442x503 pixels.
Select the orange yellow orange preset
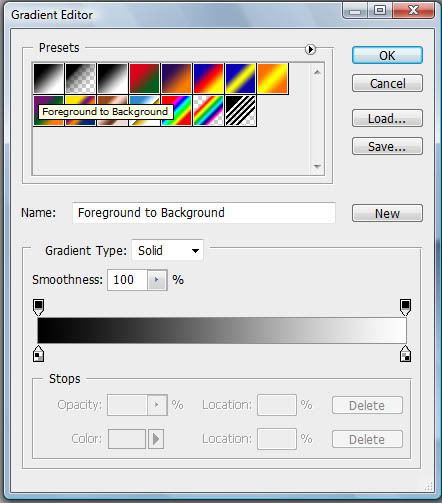(273, 79)
